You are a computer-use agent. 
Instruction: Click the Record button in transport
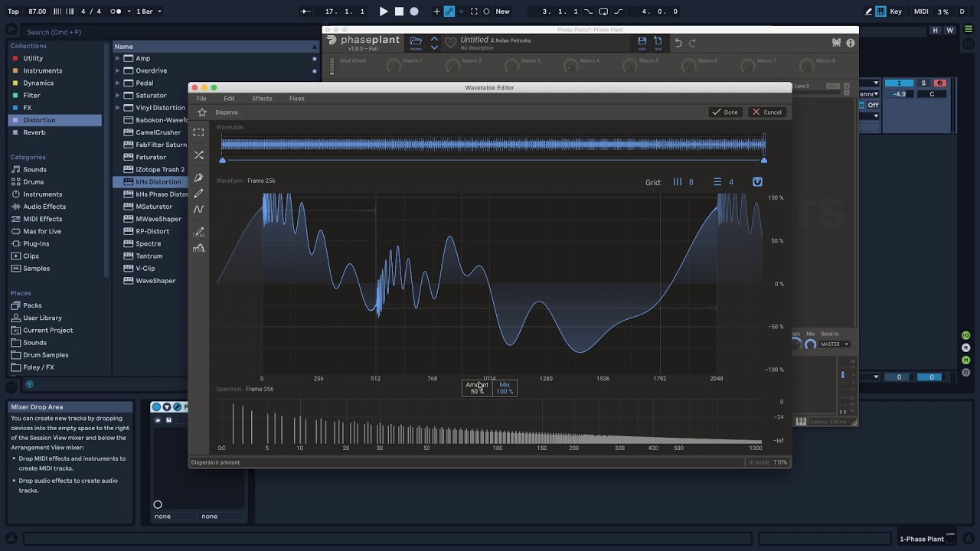414,11
